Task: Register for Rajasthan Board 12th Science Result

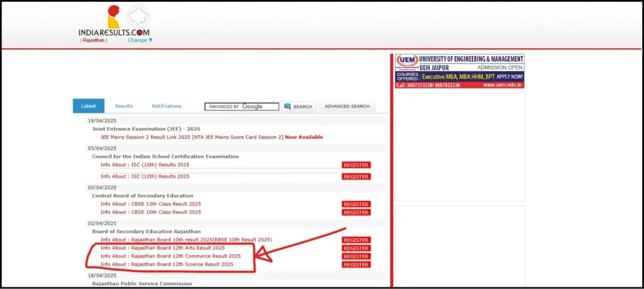Action: pyautogui.click(x=356, y=264)
